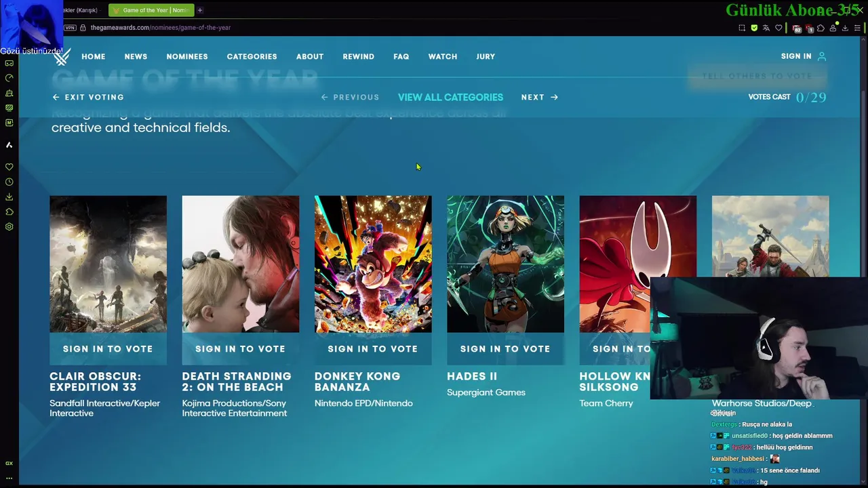Viewport: 868px width, 488px height.
Task: Open the News nav item
Action: pyautogui.click(x=136, y=56)
